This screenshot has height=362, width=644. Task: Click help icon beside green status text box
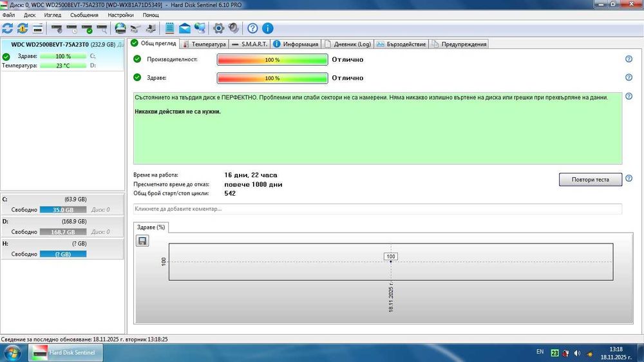click(x=629, y=97)
